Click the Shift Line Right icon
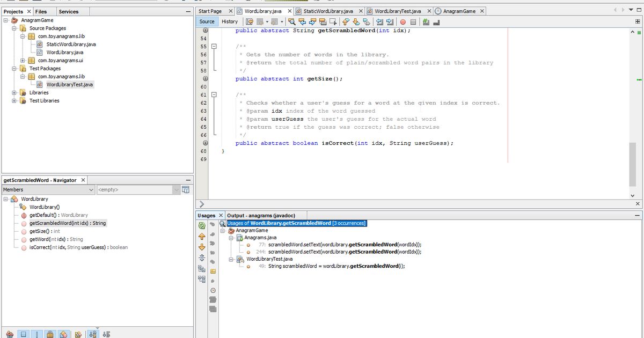 point(389,21)
